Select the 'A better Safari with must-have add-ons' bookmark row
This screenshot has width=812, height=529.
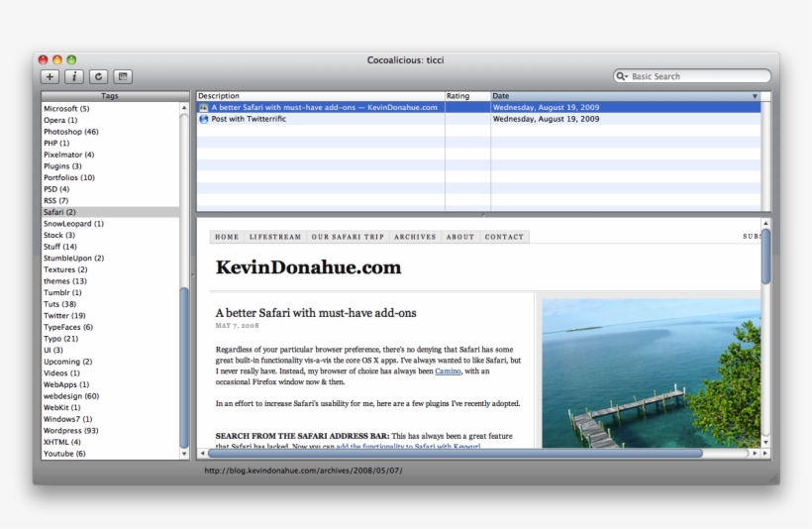[x=478, y=107]
